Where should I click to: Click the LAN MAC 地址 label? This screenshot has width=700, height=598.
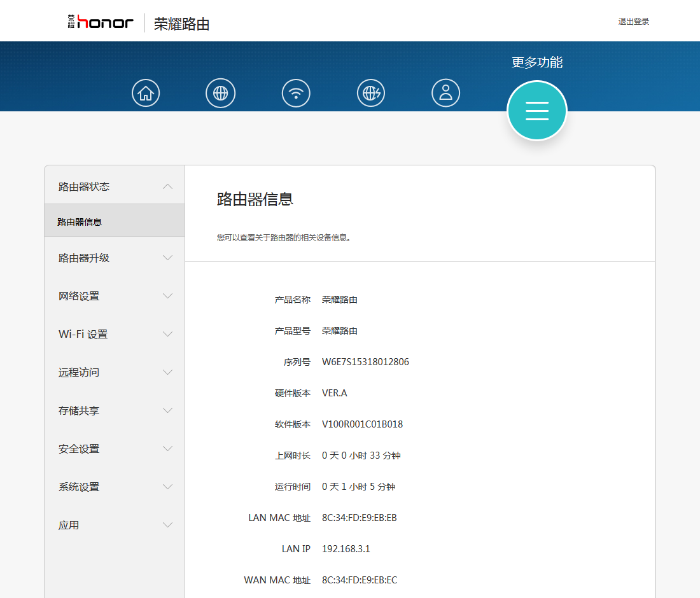[279, 518]
